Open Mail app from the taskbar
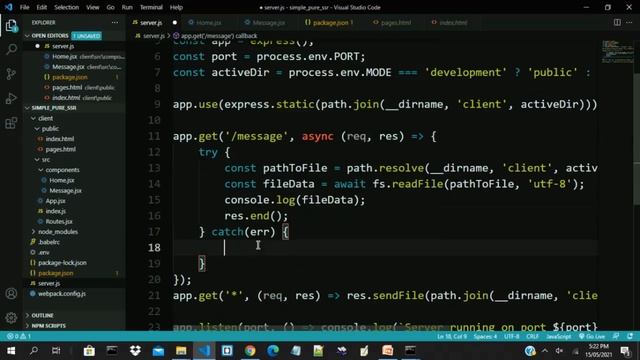The image size is (640, 360). 158,351
